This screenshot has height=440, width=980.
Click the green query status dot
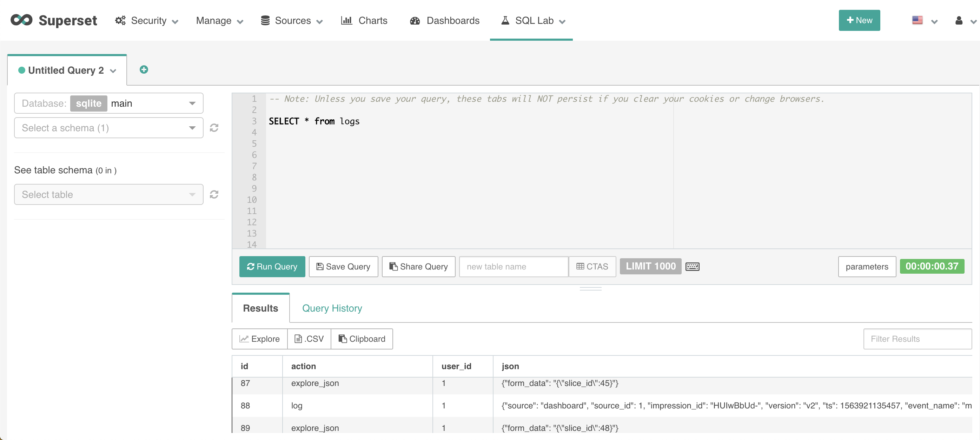22,71
